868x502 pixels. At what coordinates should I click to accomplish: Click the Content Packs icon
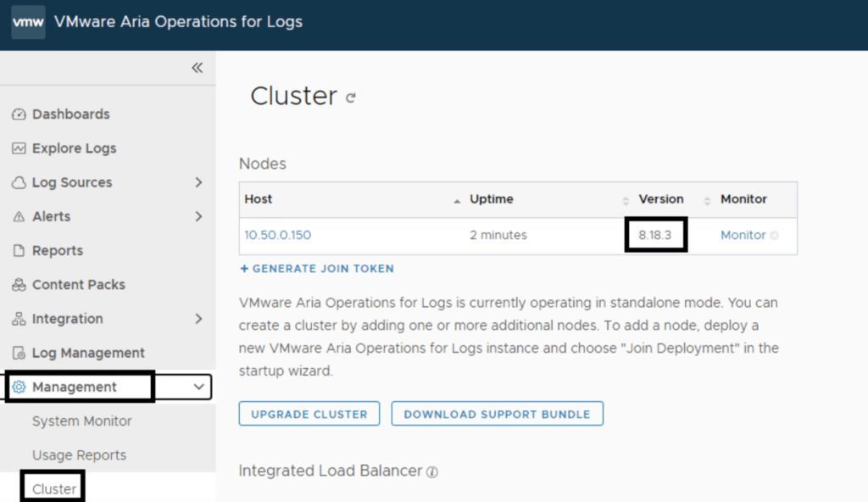click(19, 285)
